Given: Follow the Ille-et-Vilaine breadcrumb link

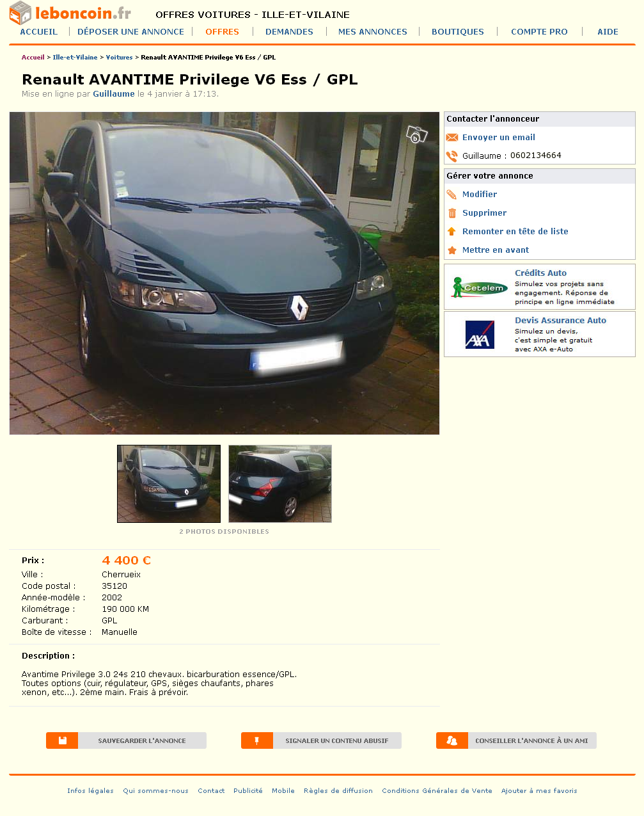Looking at the screenshot, I should (x=75, y=58).
